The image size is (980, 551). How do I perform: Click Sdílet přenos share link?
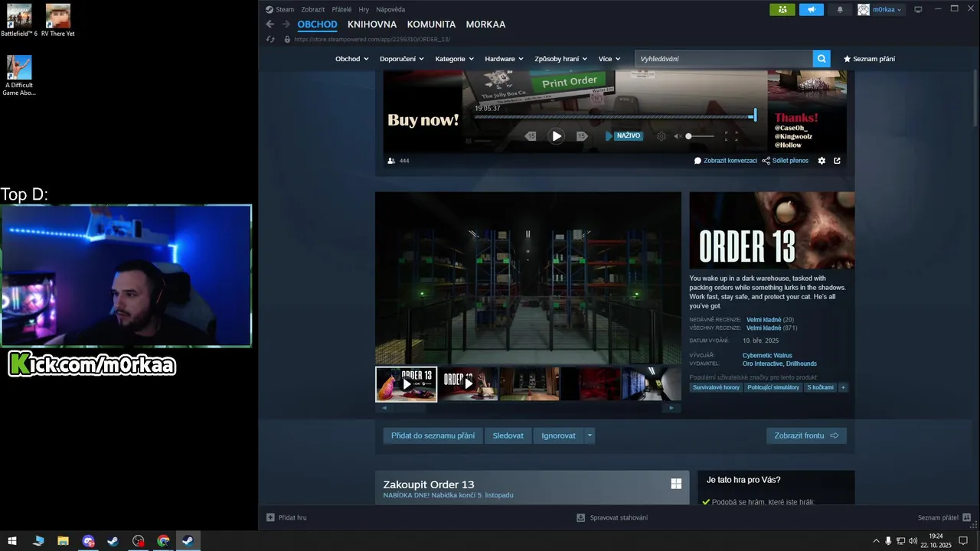786,161
